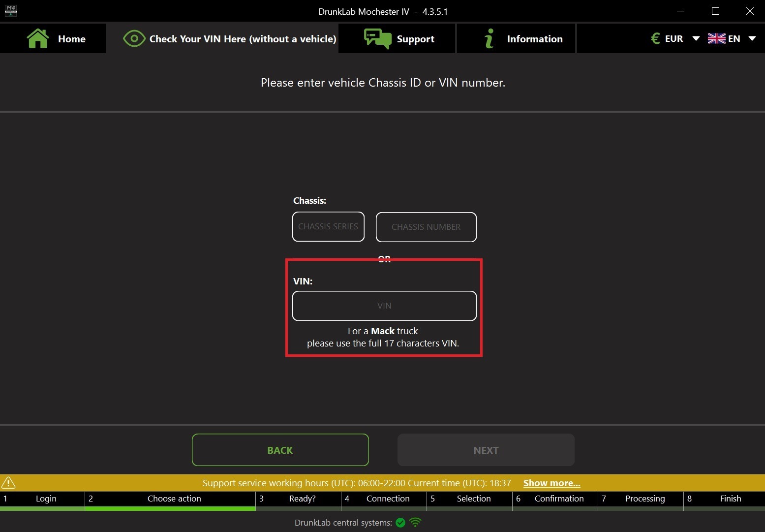Click the UK flag language icon
The width and height of the screenshot is (765, 532).
point(716,38)
